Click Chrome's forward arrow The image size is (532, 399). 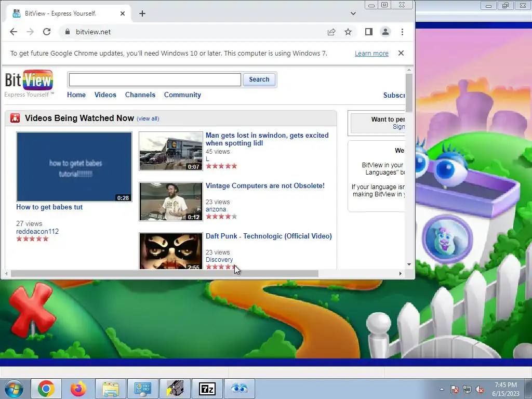tap(30, 32)
